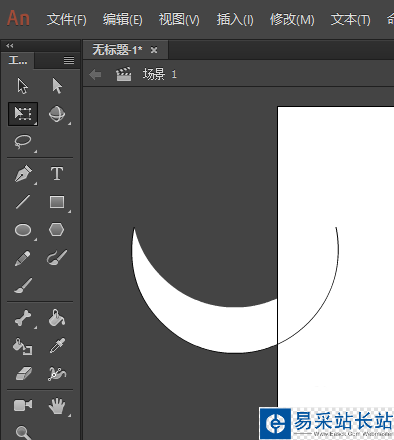Select the 3D Rotation tool
The image size is (394, 440).
[57, 114]
